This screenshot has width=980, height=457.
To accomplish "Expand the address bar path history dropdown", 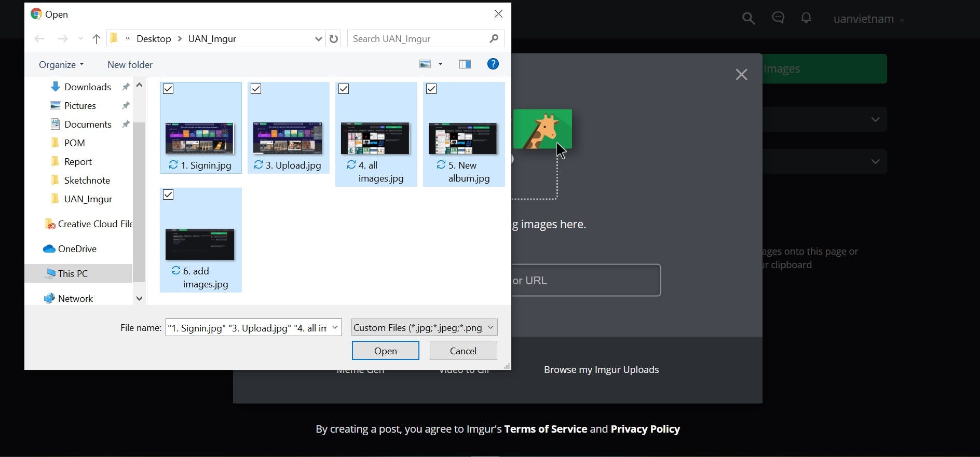I will (x=318, y=39).
